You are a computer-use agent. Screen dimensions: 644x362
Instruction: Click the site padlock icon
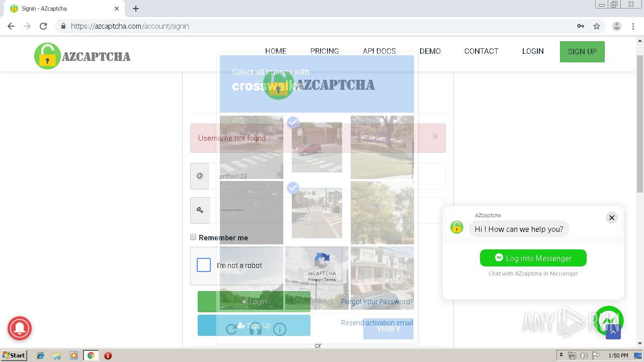pos(63,26)
